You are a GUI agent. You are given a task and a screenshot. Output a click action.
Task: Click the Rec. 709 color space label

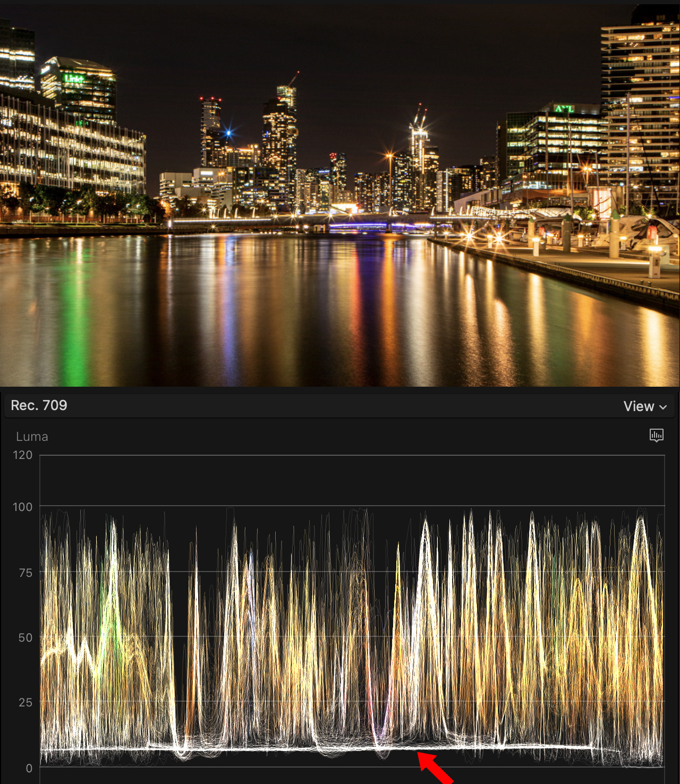pyautogui.click(x=39, y=405)
